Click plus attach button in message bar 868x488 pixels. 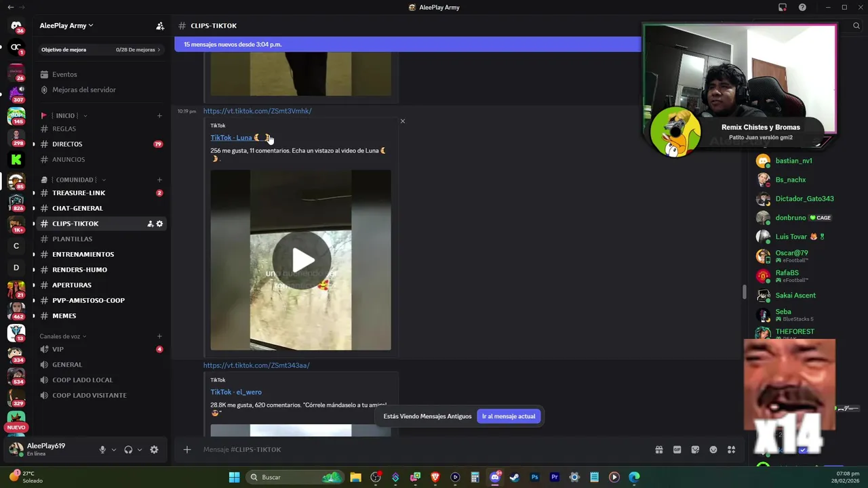coord(187,449)
